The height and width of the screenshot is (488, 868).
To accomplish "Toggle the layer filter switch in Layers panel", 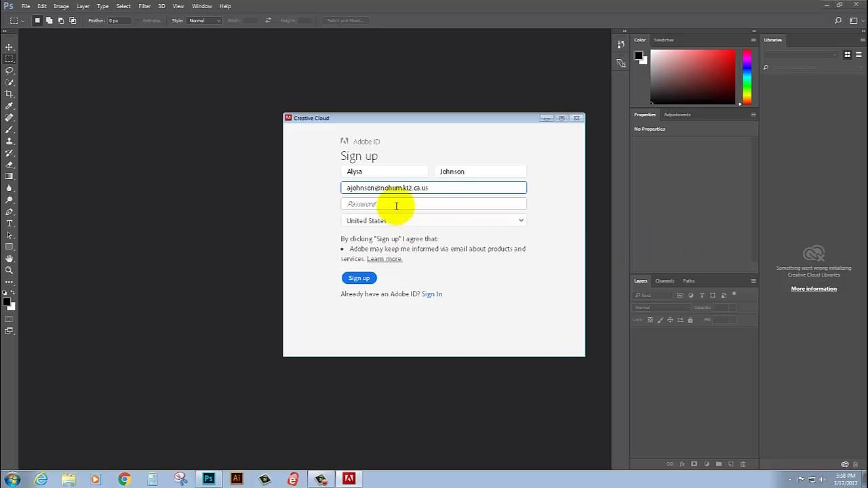I will click(734, 295).
